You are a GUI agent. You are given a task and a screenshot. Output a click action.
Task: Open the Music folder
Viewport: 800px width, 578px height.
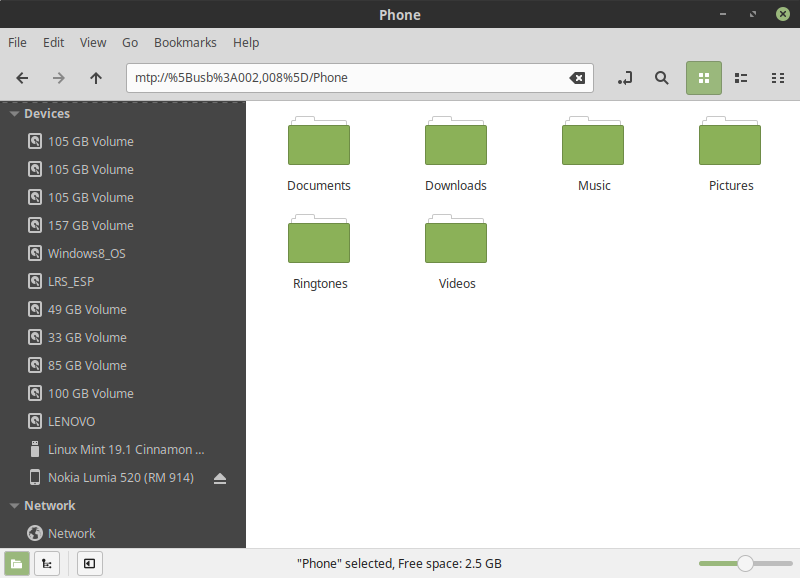pyautogui.click(x=593, y=154)
